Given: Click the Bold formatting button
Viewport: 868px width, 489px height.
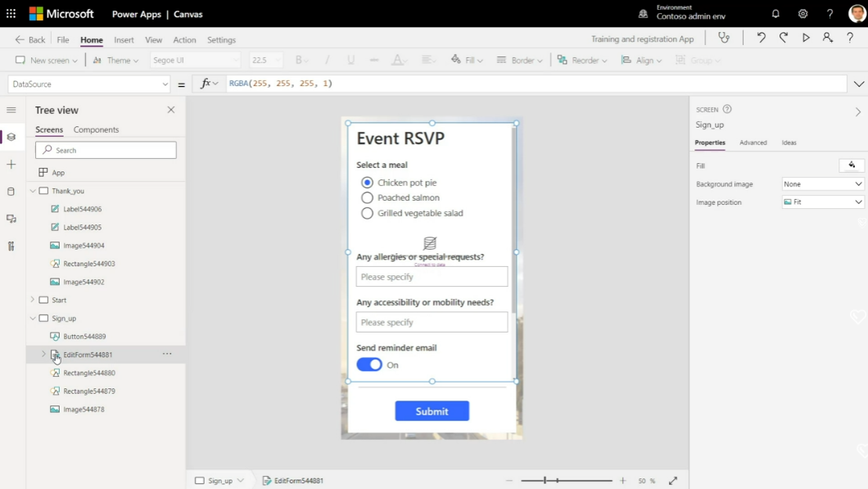Looking at the screenshot, I should click(299, 60).
